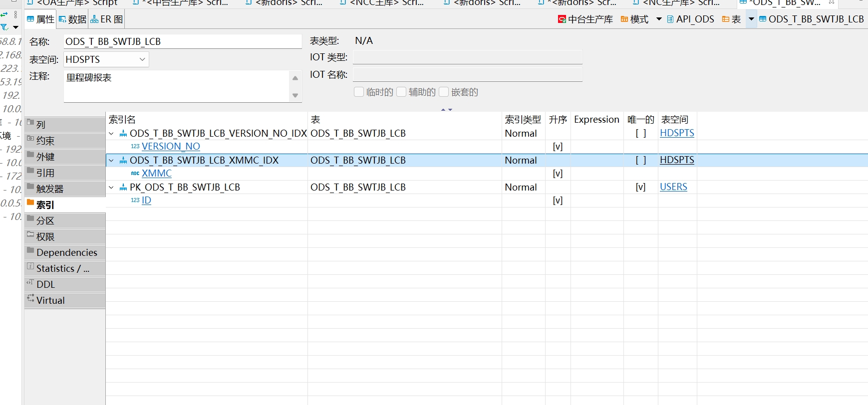868x405 pixels.
Task: Click into the 注释 comment text area
Action: pos(177,86)
